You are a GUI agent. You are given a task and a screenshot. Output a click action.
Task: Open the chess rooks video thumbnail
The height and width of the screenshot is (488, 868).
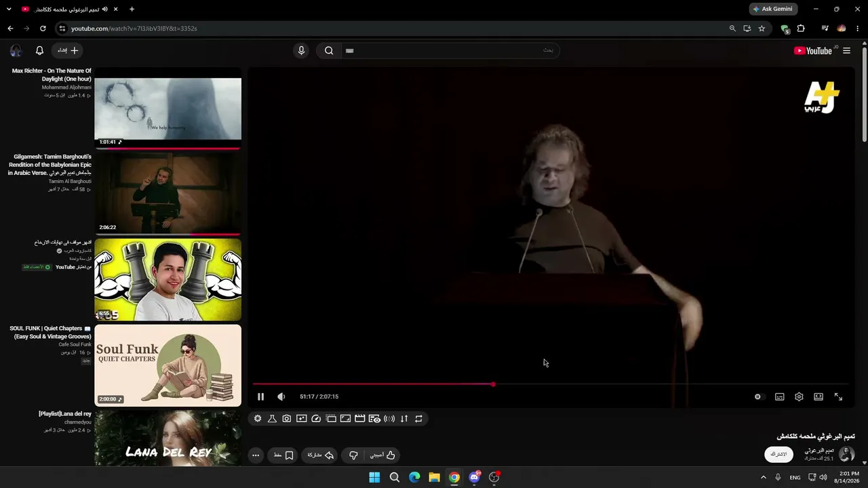tap(167, 279)
